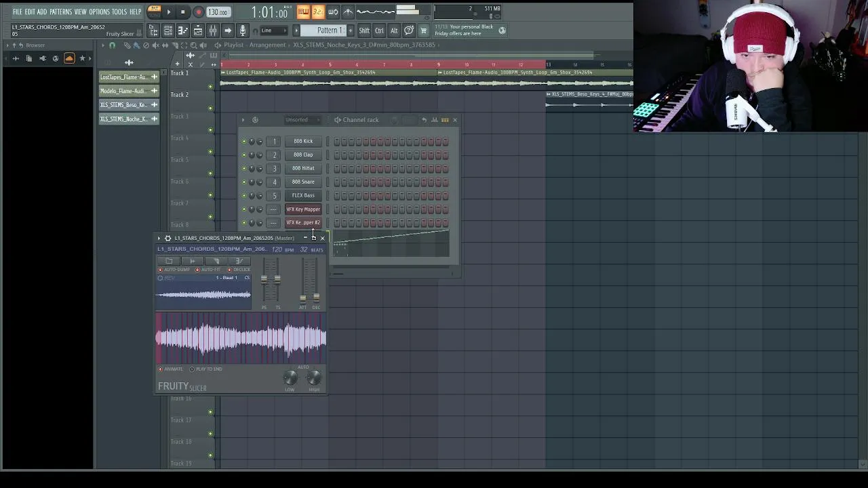Click the help question-mark icon
Viewport: 868px width, 488px height.
click(409, 30)
